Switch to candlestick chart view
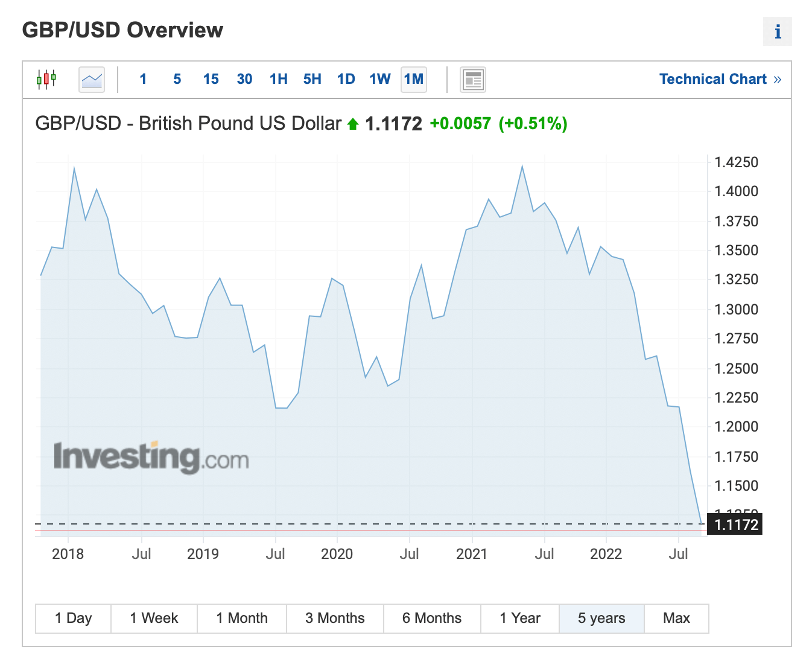This screenshot has width=812, height=670. point(47,79)
